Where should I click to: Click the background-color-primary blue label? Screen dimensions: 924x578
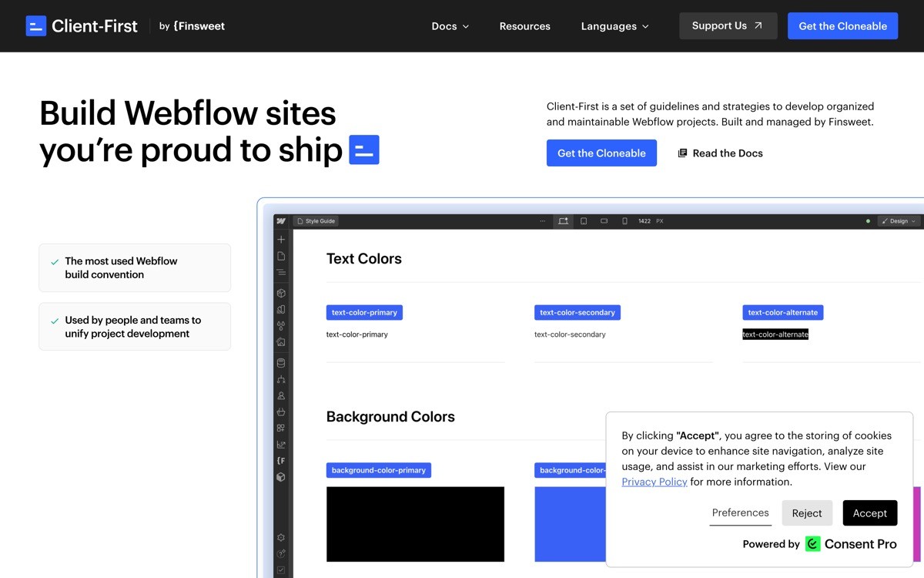[x=379, y=470]
